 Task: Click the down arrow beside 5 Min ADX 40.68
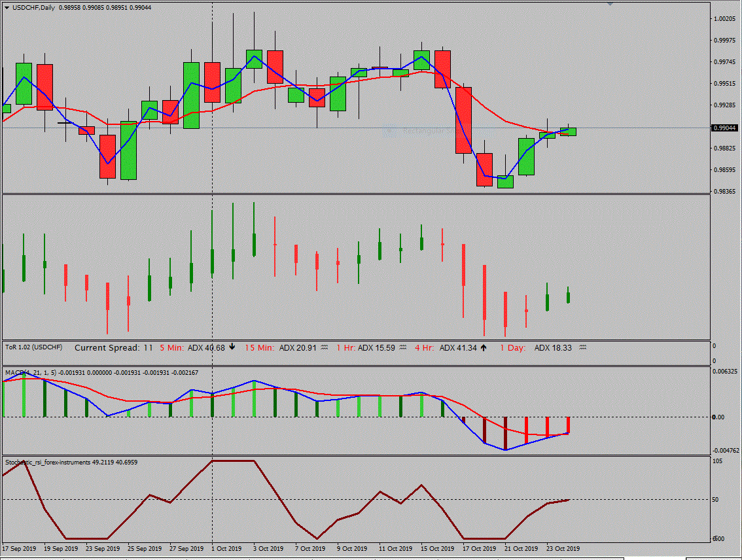tap(232, 347)
